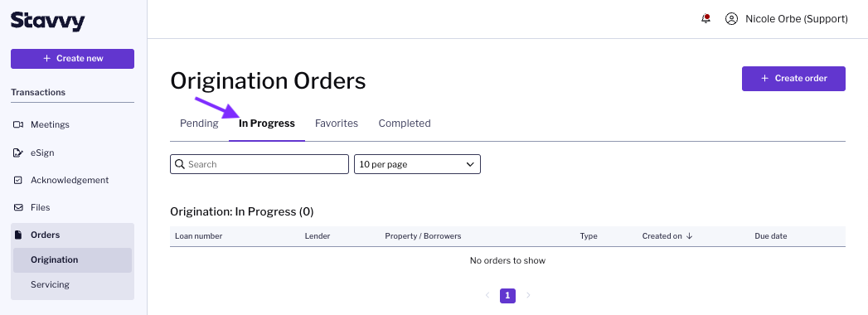
Task: Click the Create new button
Action: click(72, 59)
